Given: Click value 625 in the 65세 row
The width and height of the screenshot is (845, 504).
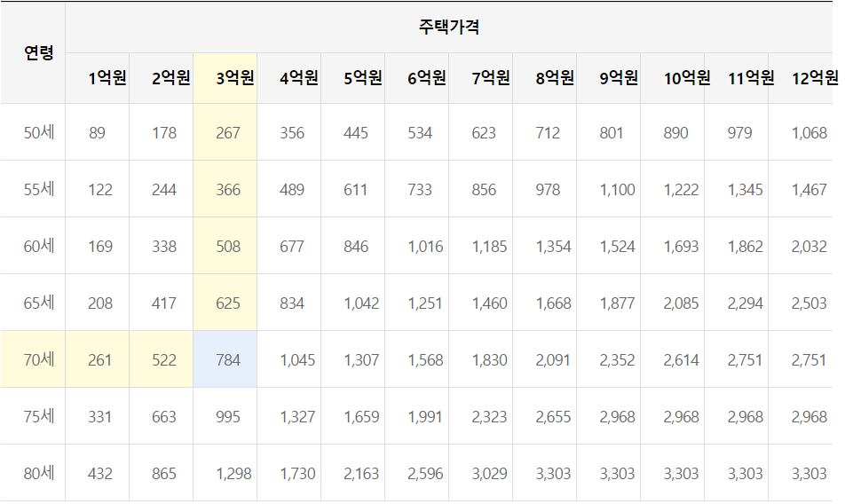Looking at the screenshot, I should [x=228, y=303].
